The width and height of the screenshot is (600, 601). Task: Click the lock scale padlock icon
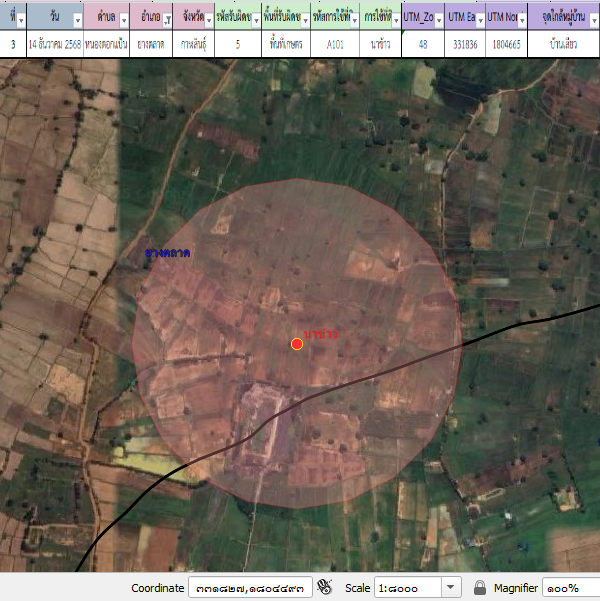[480, 587]
